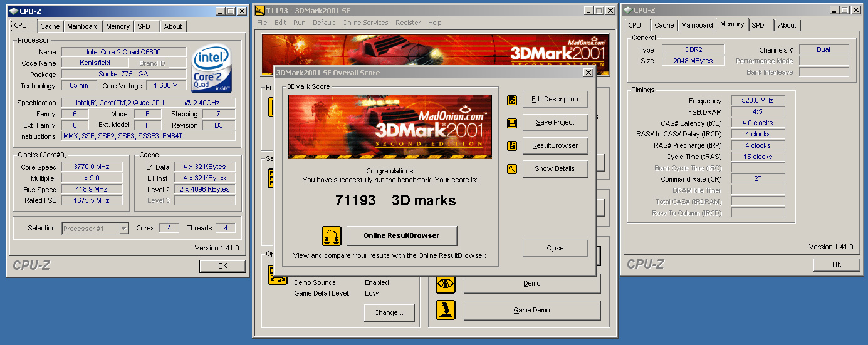Open the Edit menu in 3DMark2001
868x345 pixels.
pyautogui.click(x=280, y=23)
